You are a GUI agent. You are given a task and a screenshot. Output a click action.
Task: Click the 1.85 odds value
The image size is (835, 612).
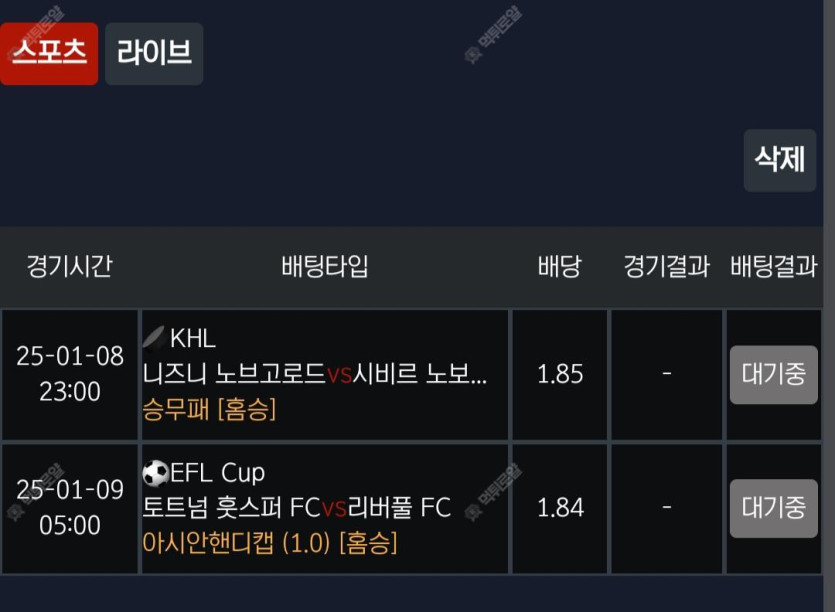tap(560, 374)
